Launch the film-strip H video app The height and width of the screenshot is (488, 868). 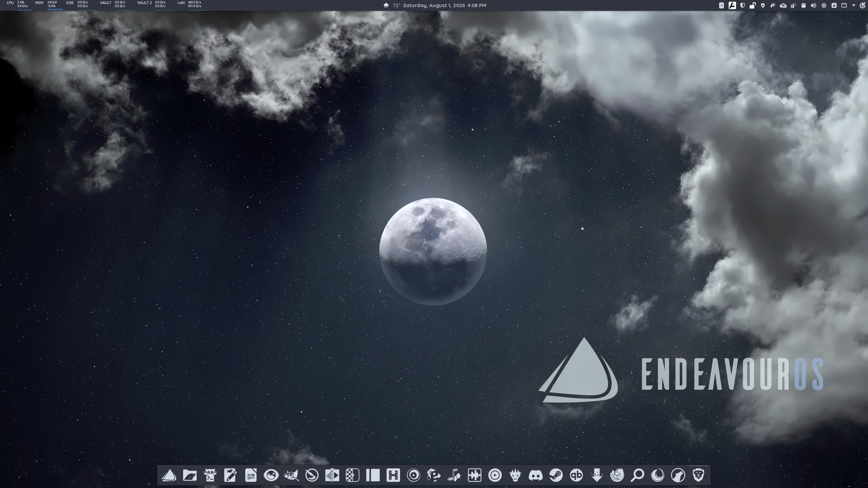pos(393,475)
